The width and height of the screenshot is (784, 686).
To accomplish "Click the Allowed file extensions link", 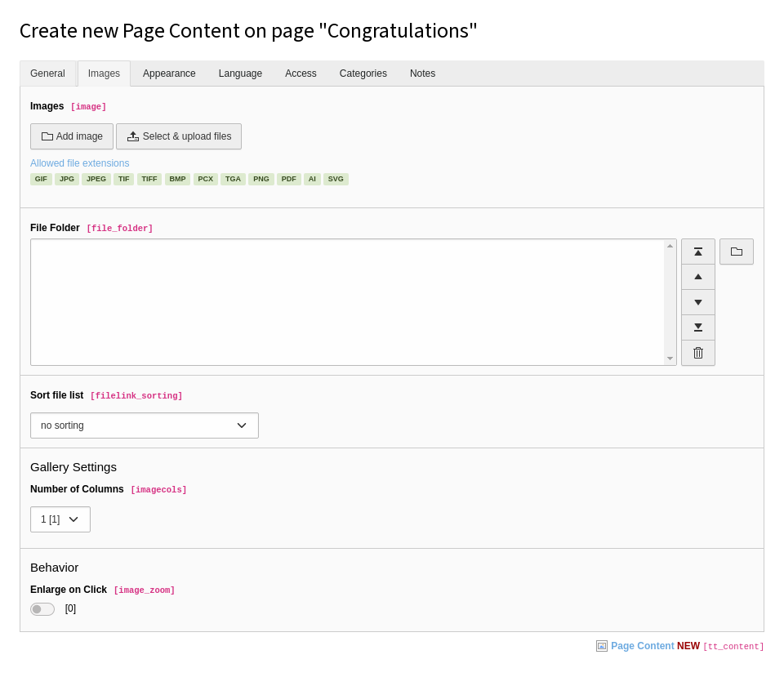I will coord(79,163).
